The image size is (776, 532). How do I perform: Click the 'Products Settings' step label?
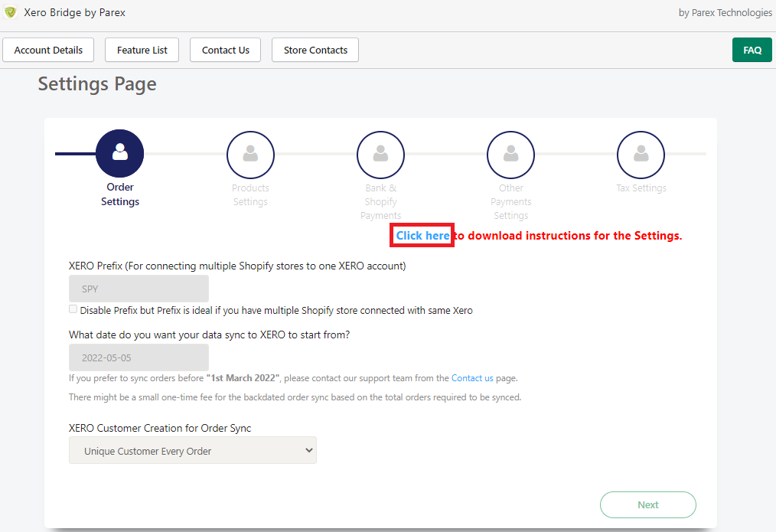point(250,195)
